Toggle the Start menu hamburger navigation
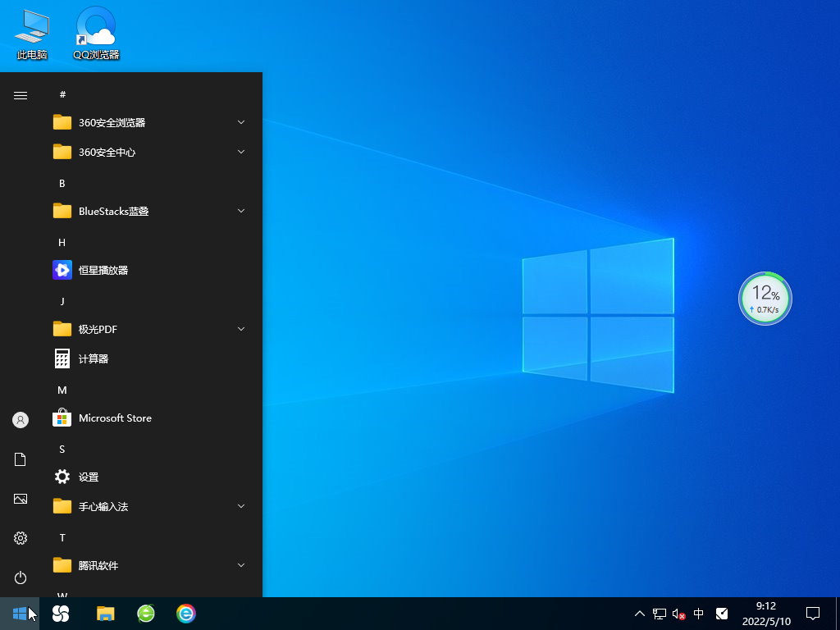This screenshot has height=630, width=840. tap(21, 95)
